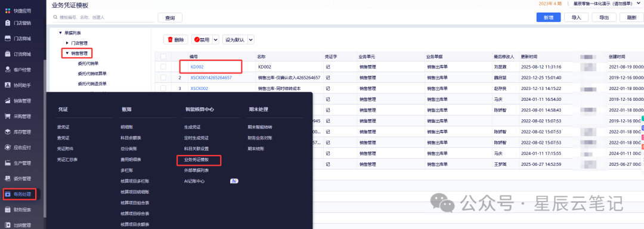
Task: Open 销售管理 module in left sidebar
Action: pyautogui.click(x=18, y=101)
